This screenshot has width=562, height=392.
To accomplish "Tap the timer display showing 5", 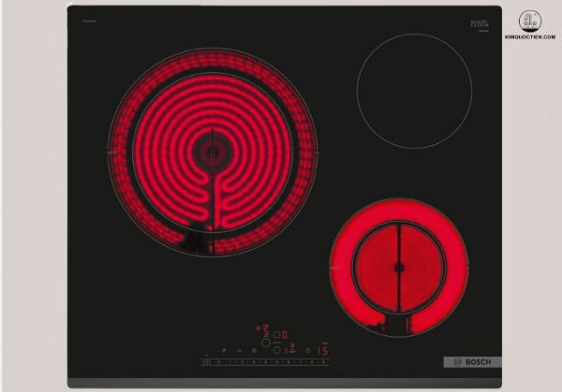I will point(326,351).
